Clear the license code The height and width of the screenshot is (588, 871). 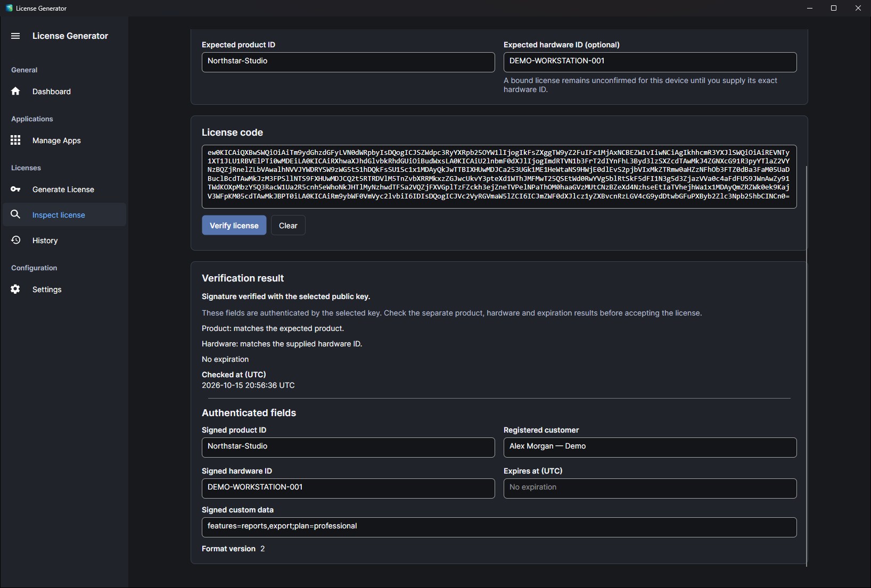pos(288,225)
